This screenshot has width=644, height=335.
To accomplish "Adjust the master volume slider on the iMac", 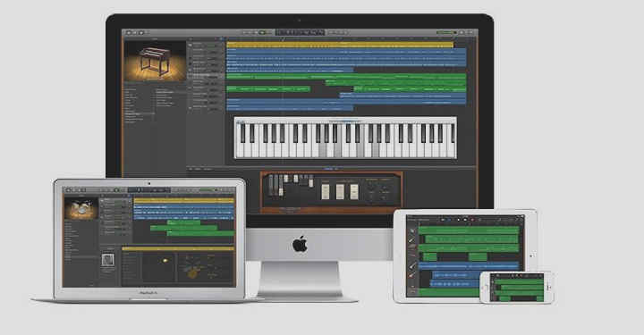I will (x=446, y=32).
